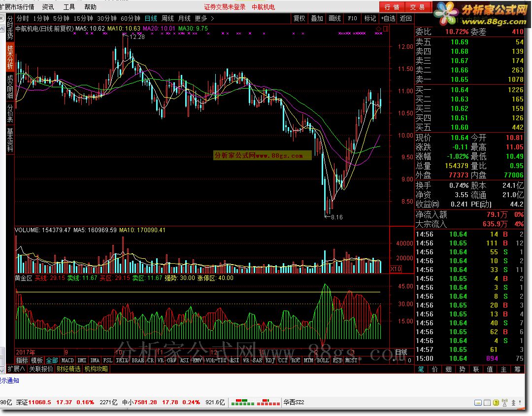Open 成交明细 side tab

click(x=10, y=86)
